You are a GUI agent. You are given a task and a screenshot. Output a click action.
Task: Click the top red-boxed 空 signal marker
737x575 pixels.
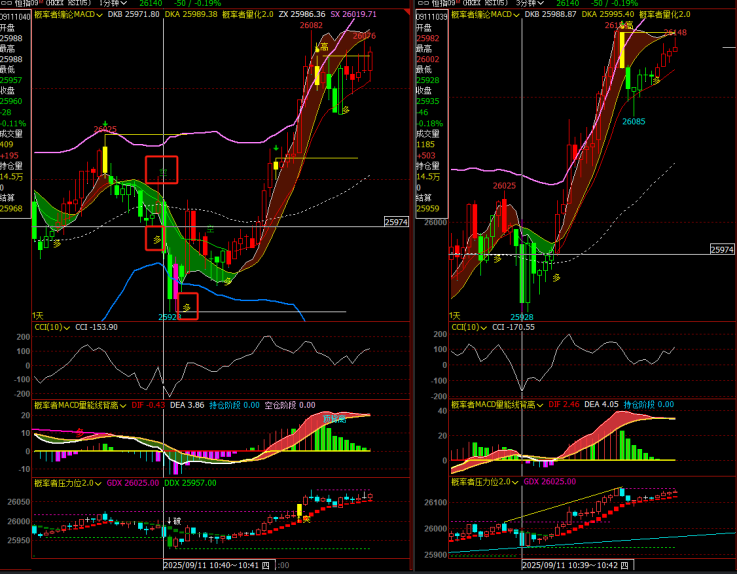click(x=162, y=170)
